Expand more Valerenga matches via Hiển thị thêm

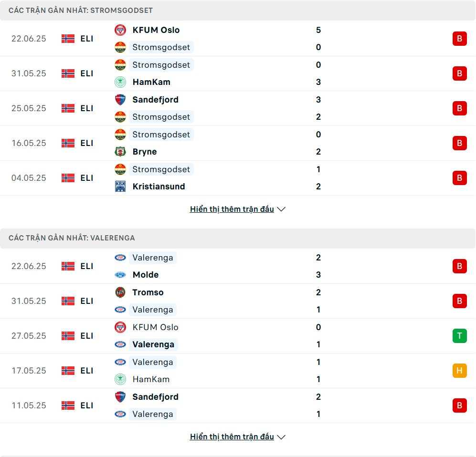(232, 436)
